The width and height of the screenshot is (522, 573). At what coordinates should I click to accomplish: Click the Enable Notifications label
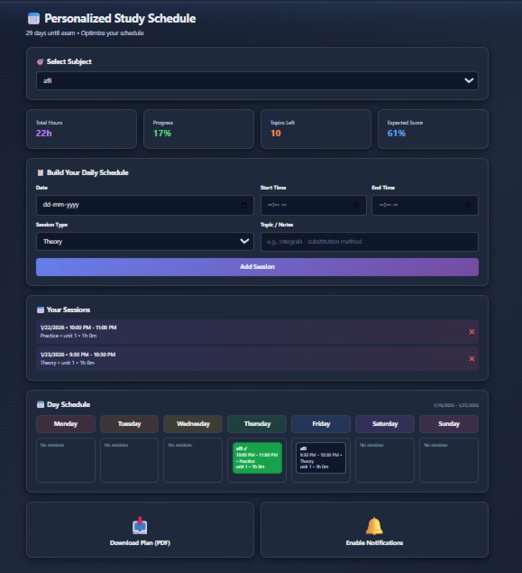click(x=374, y=543)
